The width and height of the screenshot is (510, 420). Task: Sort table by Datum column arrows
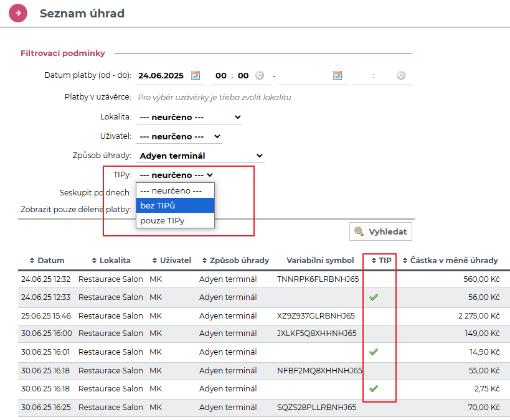point(32,260)
